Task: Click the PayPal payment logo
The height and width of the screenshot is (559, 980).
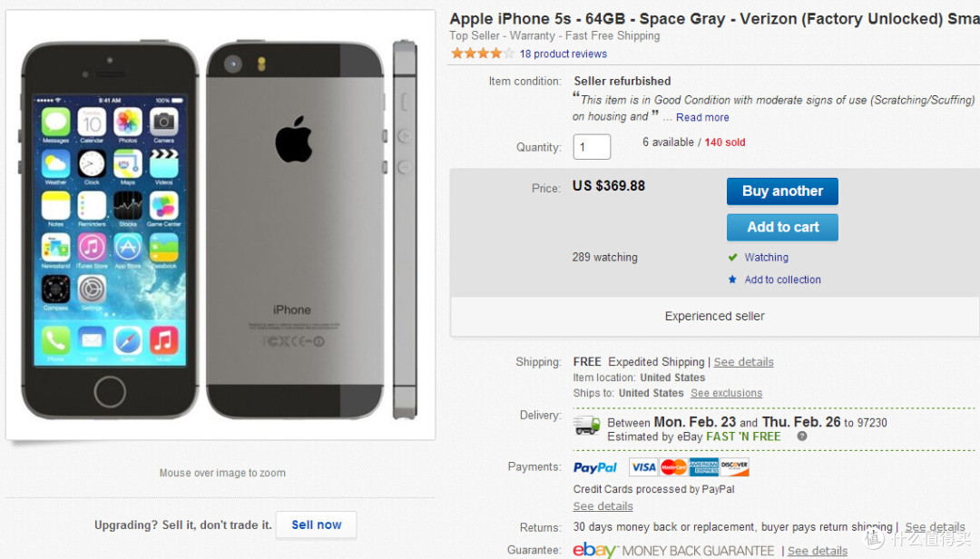Action: [595, 467]
